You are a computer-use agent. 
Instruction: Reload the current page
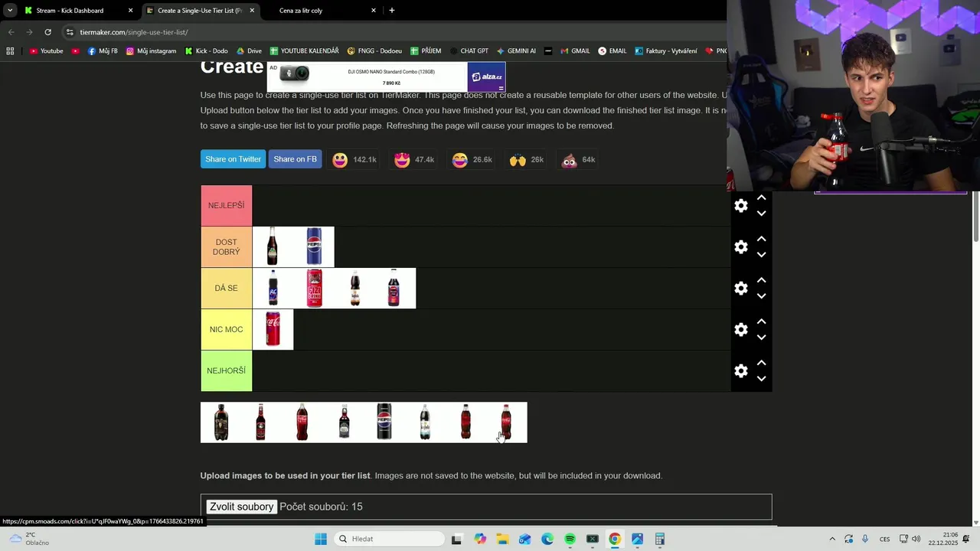tap(47, 32)
